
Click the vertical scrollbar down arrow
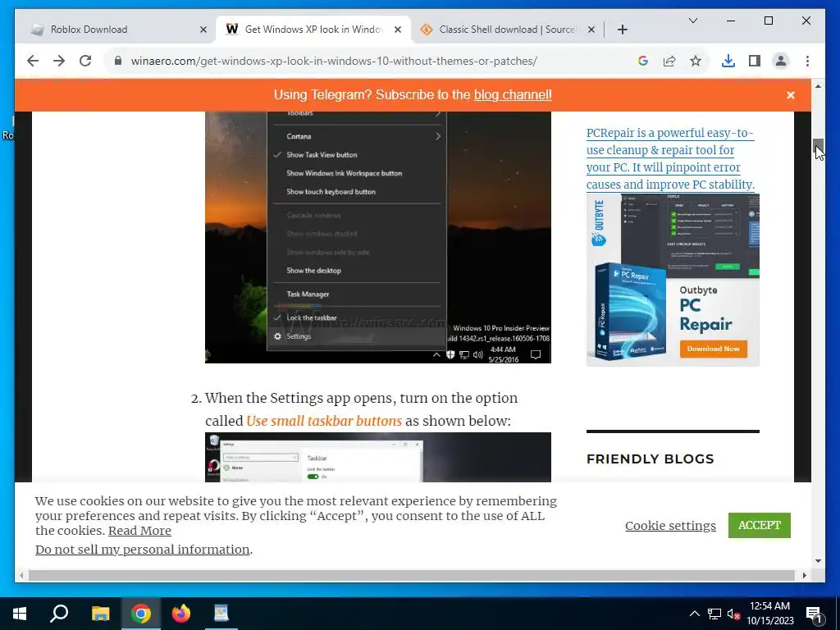coord(818,561)
